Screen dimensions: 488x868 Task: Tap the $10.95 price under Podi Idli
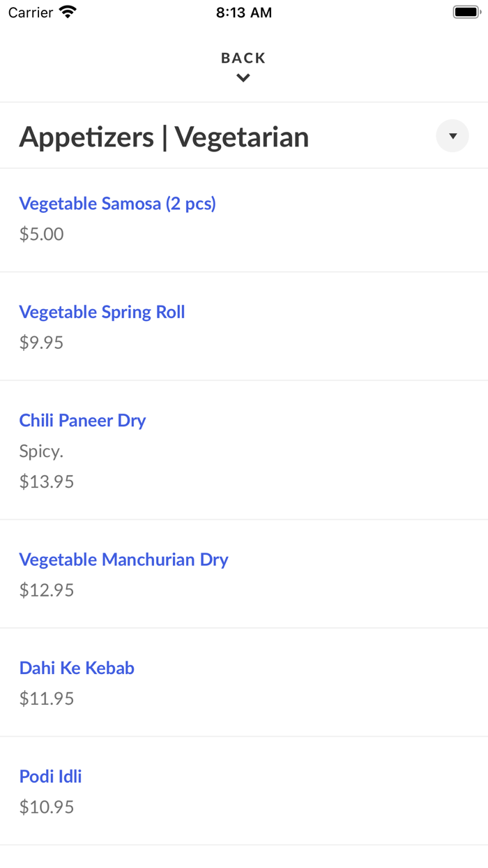click(46, 807)
